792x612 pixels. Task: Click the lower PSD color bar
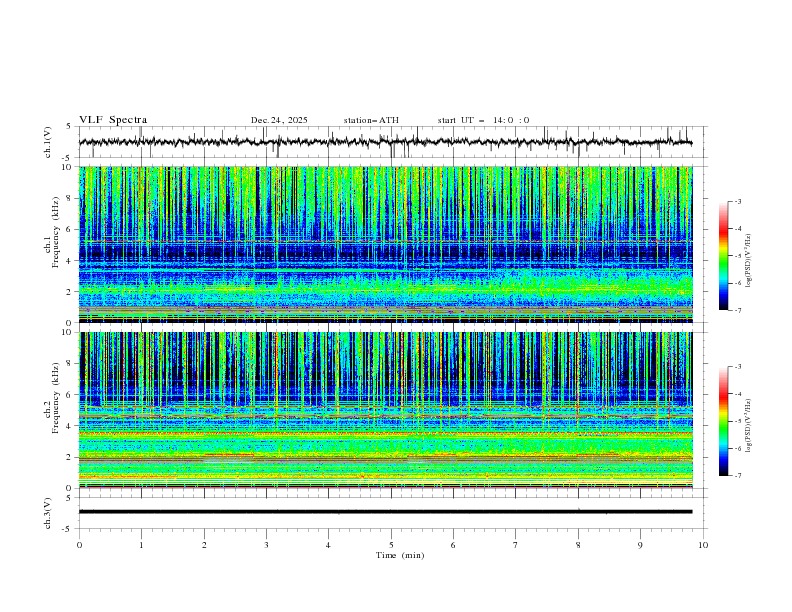pyautogui.click(x=723, y=421)
